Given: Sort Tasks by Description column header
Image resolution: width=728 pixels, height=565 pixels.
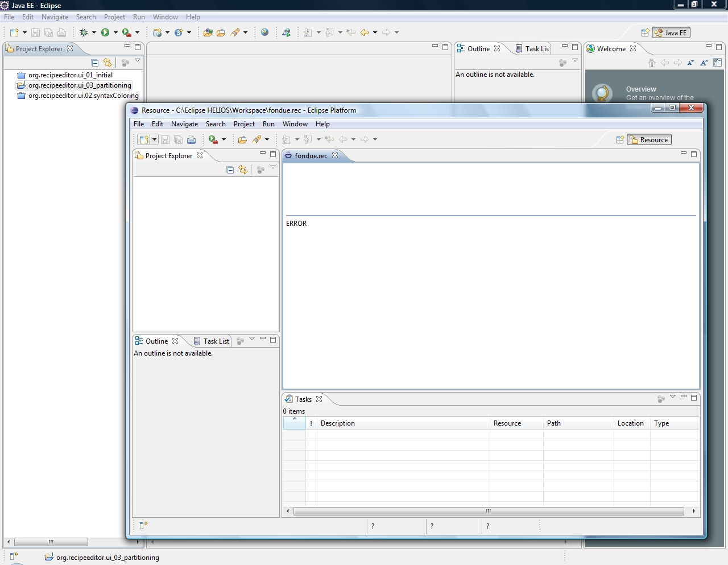Looking at the screenshot, I should pos(403,423).
